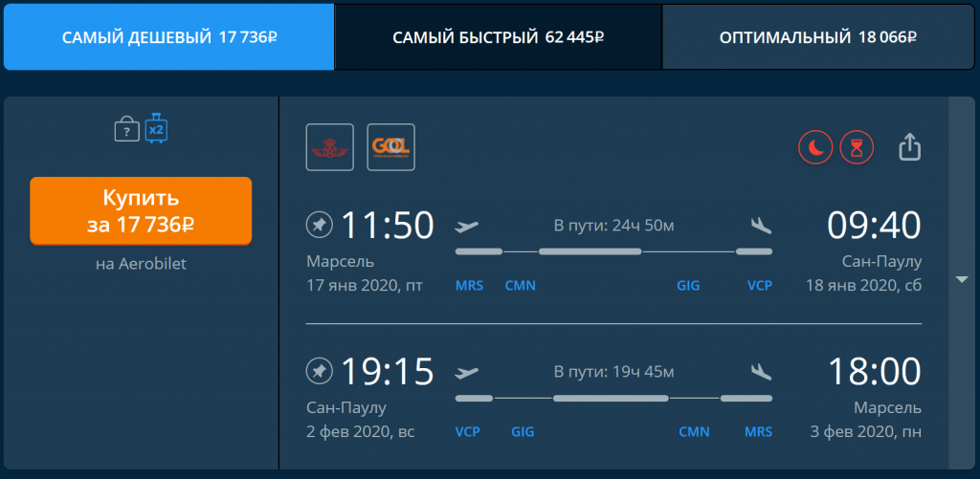Click the Royal Air Maroc airline logo
The image size is (980, 479).
tap(330, 147)
